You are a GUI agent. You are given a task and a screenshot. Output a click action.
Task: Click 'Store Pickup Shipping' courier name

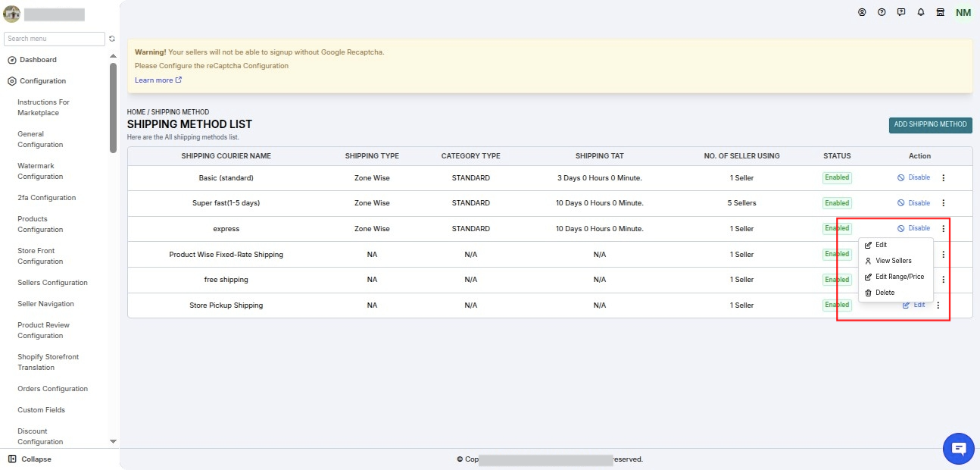coord(226,305)
